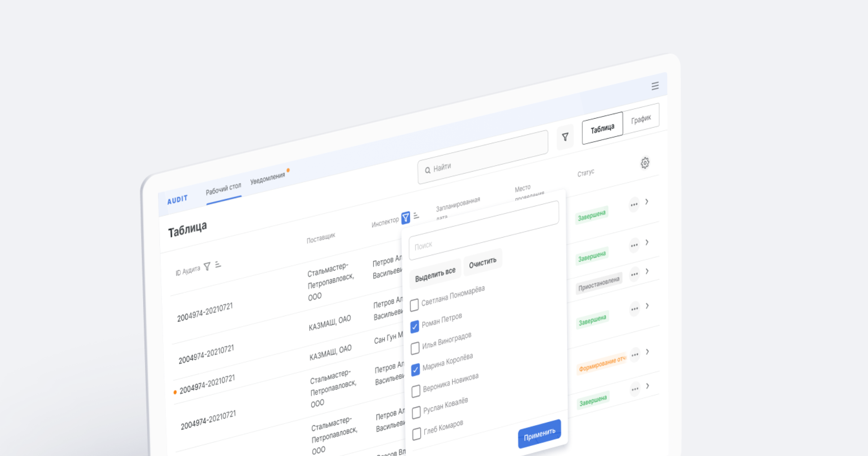Click the Выделить все button
The height and width of the screenshot is (456, 868).
pyautogui.click(x=435, y=275)
